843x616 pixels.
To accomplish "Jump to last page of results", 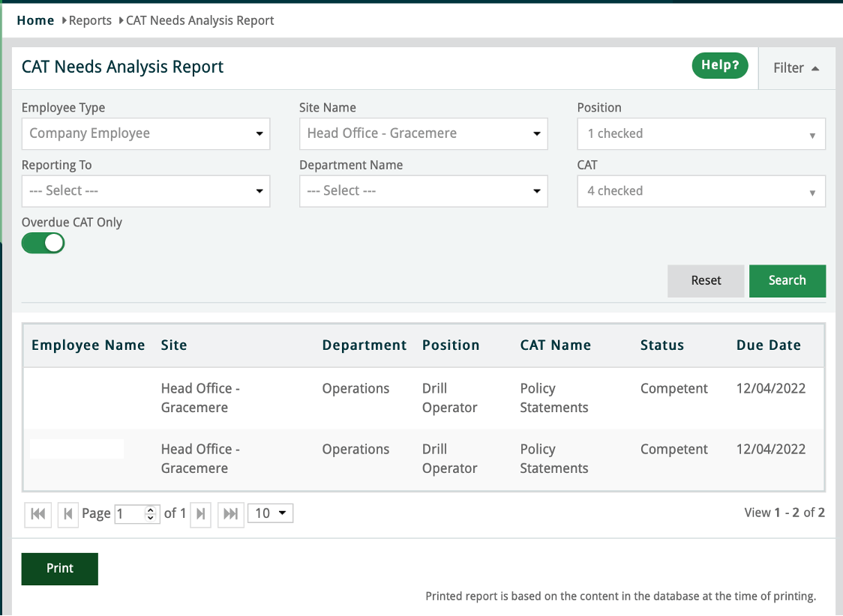I will (231, 513).
